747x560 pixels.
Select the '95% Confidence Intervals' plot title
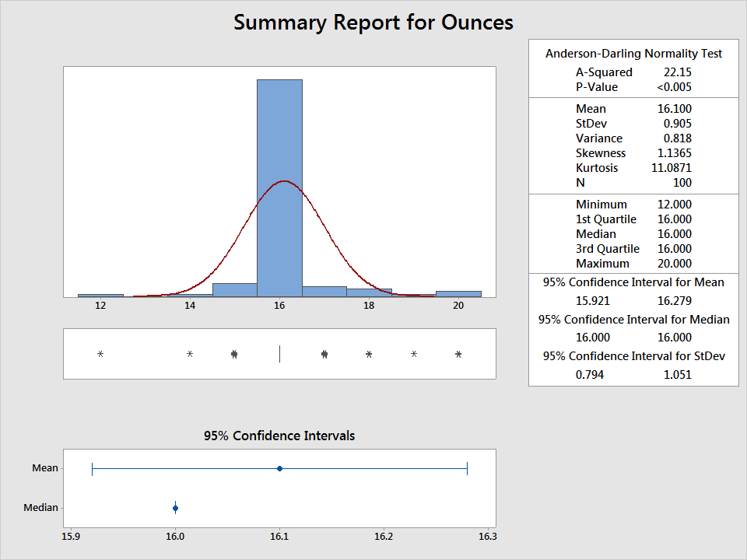pyautogui.click(x=279, y=436)
